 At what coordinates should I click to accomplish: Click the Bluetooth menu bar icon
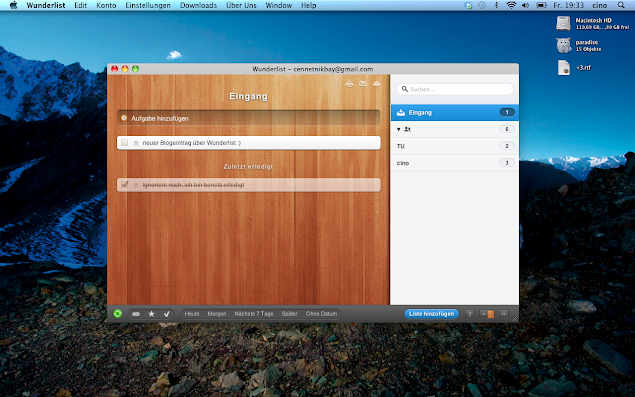[496, 5]
